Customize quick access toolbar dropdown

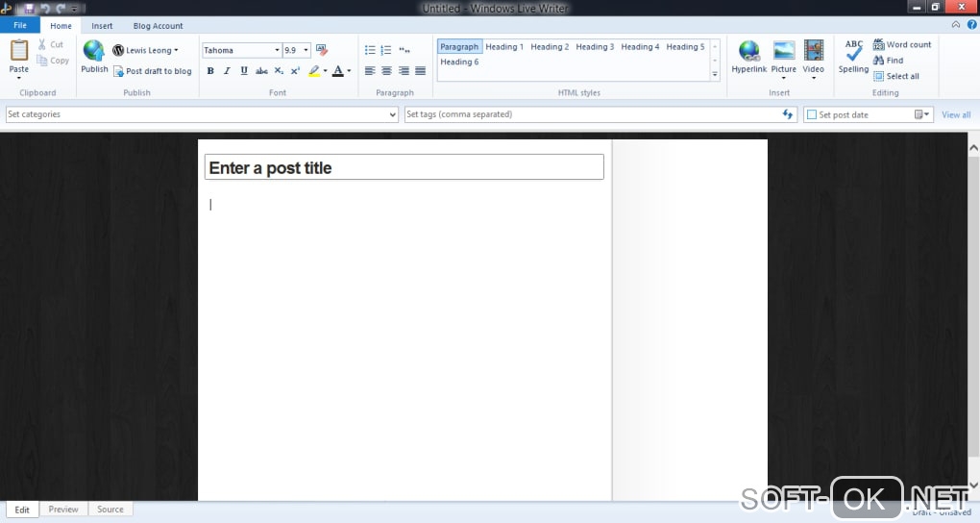pos(74,9)
